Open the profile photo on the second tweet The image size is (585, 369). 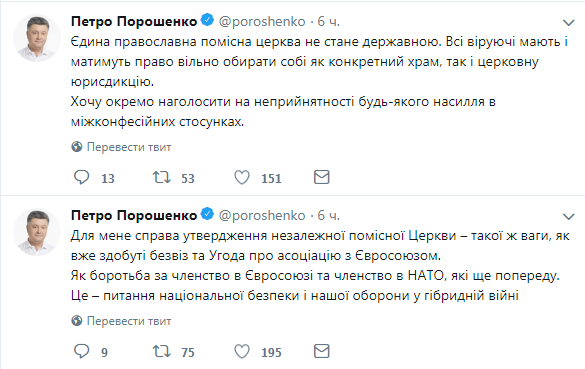37,232
